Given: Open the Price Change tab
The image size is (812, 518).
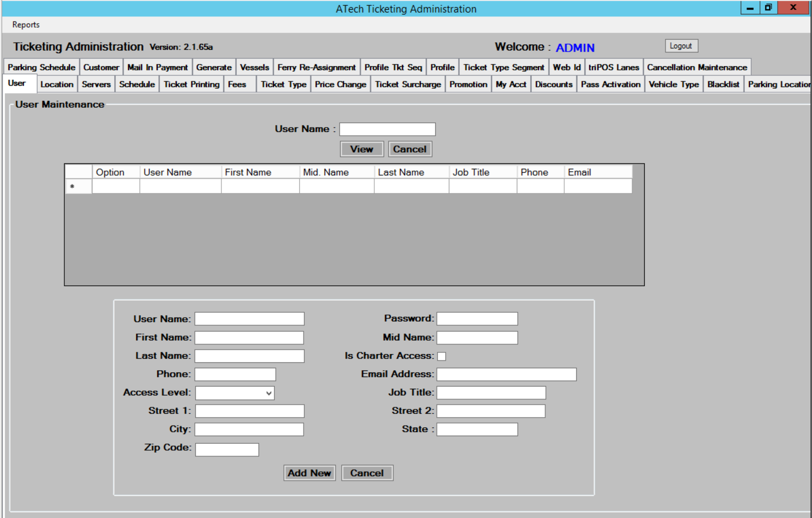Looking at the screenshot, I should coord(340,84).
